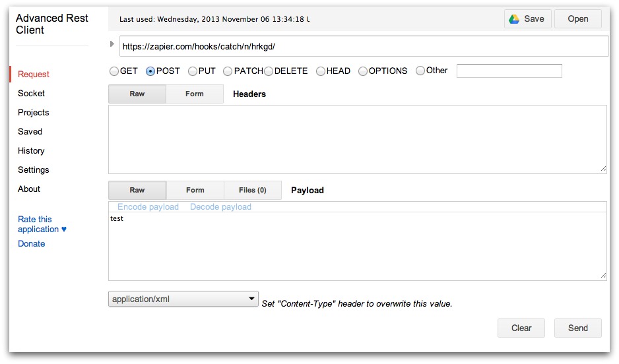View request History
Image resolution: width=619 pixels, height=364 pixels.
pyautogui.click(x=31, y=151)
